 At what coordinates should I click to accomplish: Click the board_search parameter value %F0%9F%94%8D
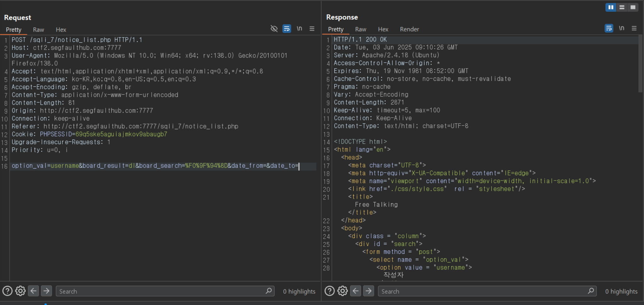[206, 166]
